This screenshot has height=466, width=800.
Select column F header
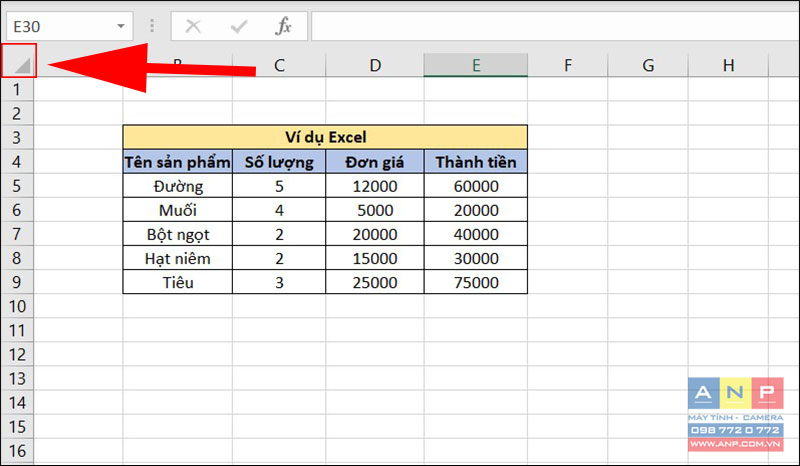568,65
